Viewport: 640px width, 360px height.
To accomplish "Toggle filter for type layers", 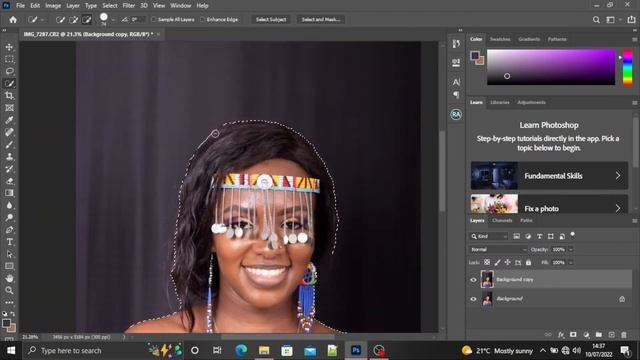I will point(540,236).
